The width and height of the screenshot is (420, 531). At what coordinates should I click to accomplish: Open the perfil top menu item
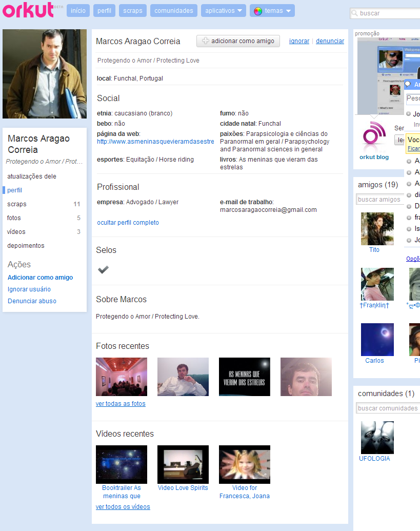click(104, 10)
